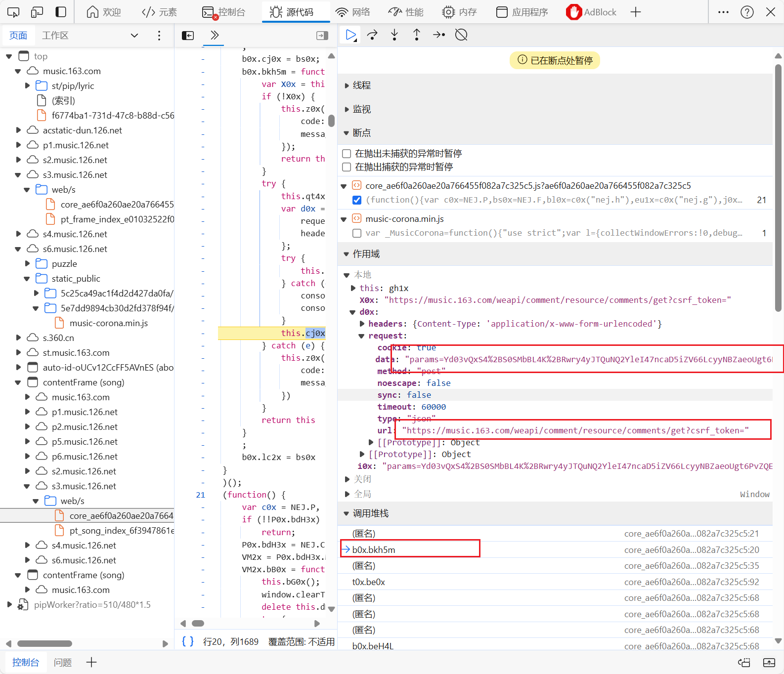Click the Step icon in debugger toolbar
Viewport: 784px width, 674px height.
coord(439,35)
